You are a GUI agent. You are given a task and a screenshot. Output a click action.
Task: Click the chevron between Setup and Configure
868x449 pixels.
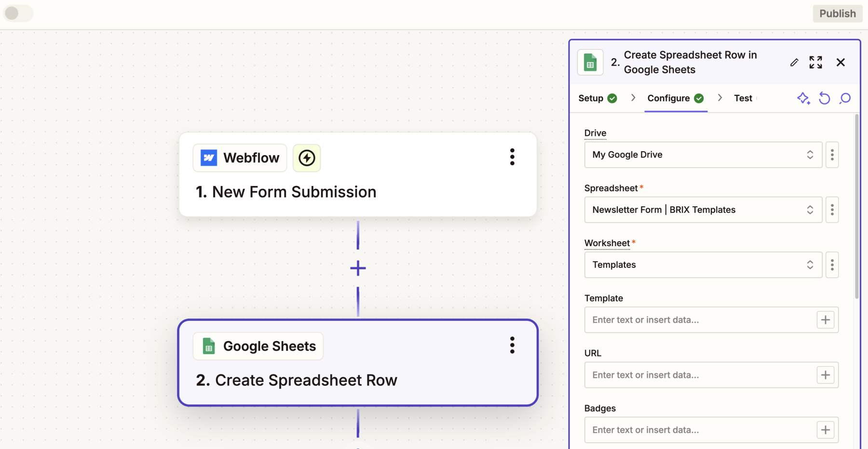pyautogui.click(x=633, y=98)
